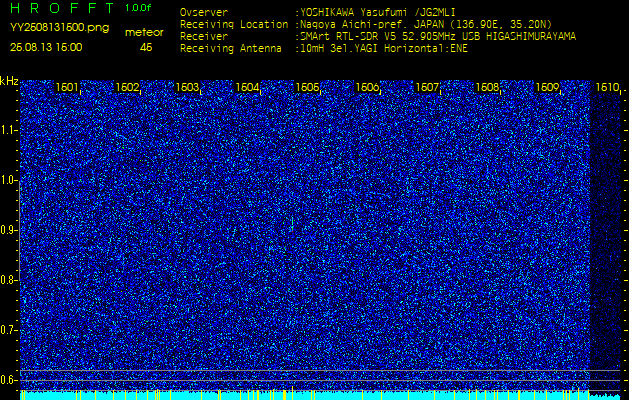629x400 pixels.
Task: Click the 1504 time marker
Action: click(247, 87)
